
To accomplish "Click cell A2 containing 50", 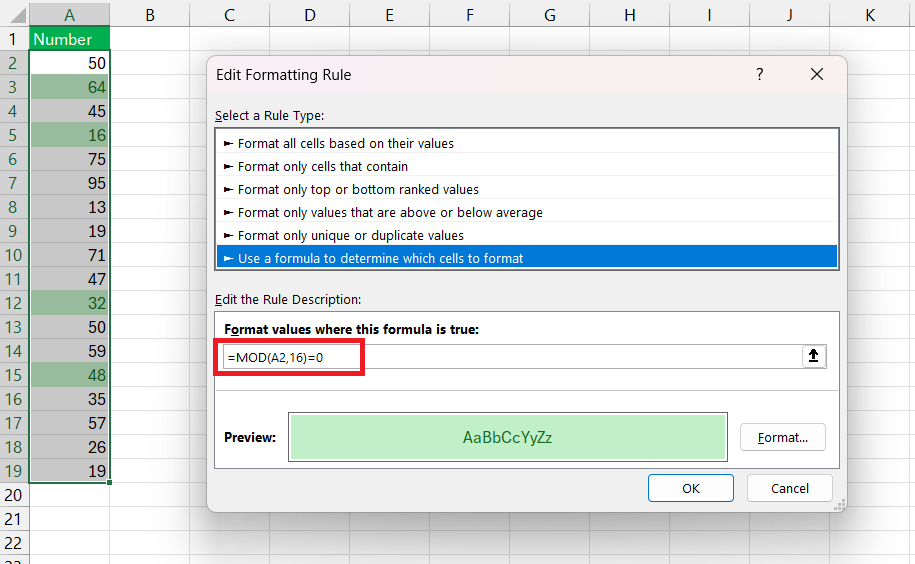I will [69, 63].
